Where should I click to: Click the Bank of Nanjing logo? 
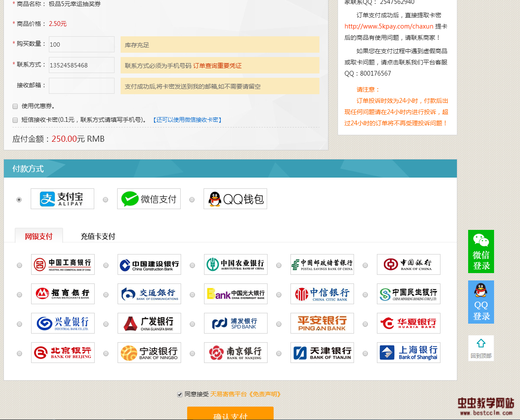[x=236, y=353]
